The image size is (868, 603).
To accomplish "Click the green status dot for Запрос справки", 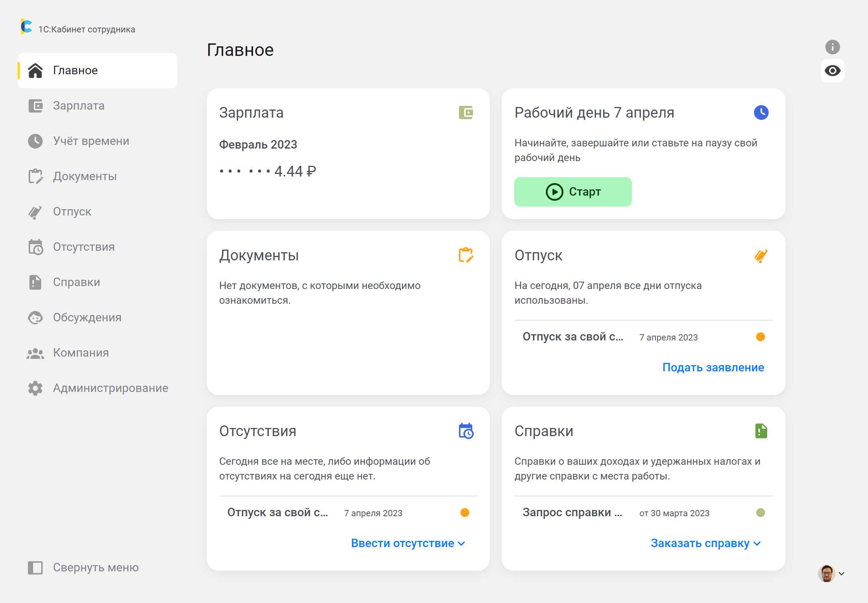I will click(760, 513).
